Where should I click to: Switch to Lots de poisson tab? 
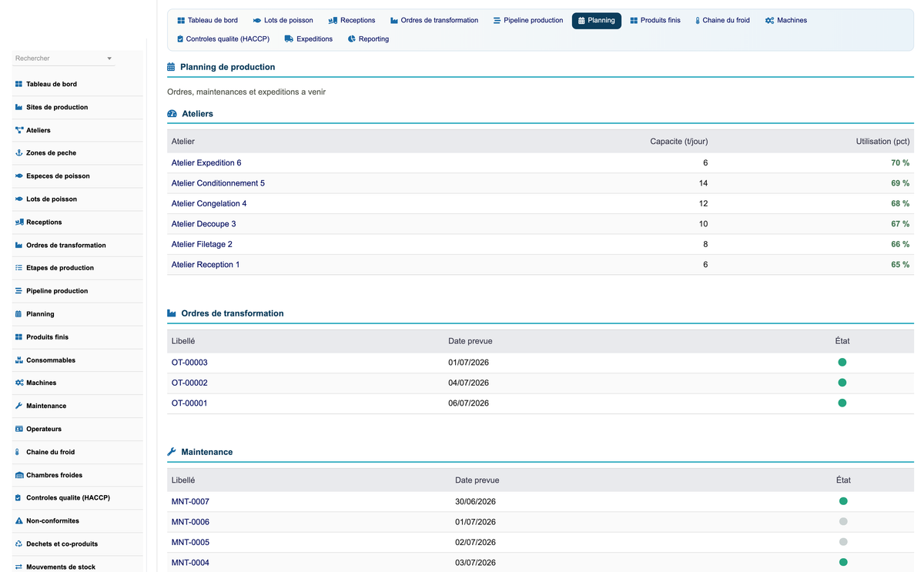point(283,20)
